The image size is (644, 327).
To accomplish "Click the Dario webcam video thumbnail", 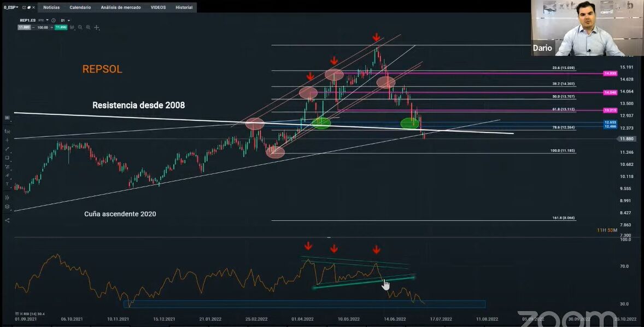I will tap(587, 28).
